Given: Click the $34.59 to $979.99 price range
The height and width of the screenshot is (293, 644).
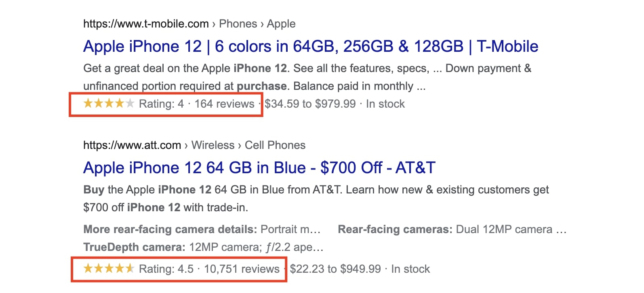Looking at the screenshot, I should click(310, 104).
